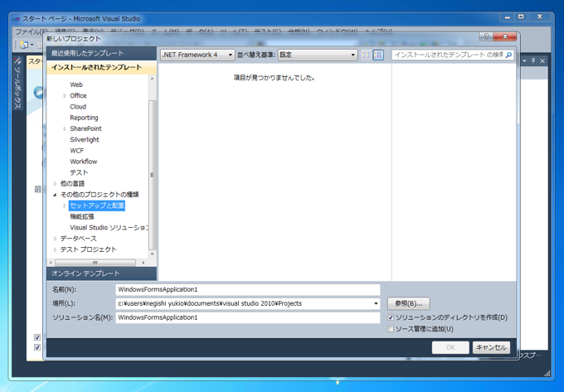Expand the 'テスト プロジェクト' tree node
Image resolution: width=564 pixels, height=392 pixels.
coord(55,249)
